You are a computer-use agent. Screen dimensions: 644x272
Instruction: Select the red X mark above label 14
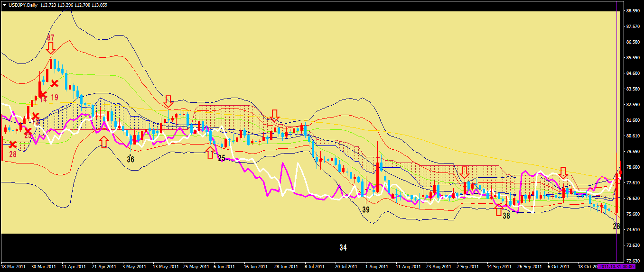click(43, 94)
